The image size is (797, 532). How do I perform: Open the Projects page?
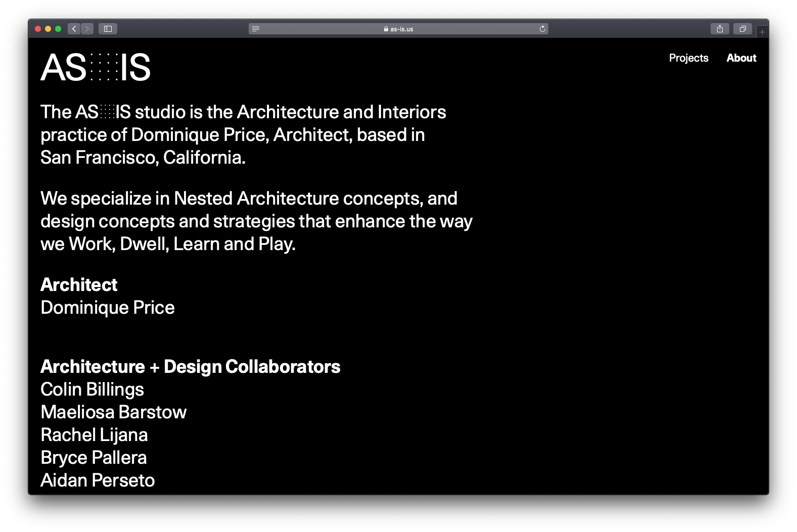click(688, 58)
